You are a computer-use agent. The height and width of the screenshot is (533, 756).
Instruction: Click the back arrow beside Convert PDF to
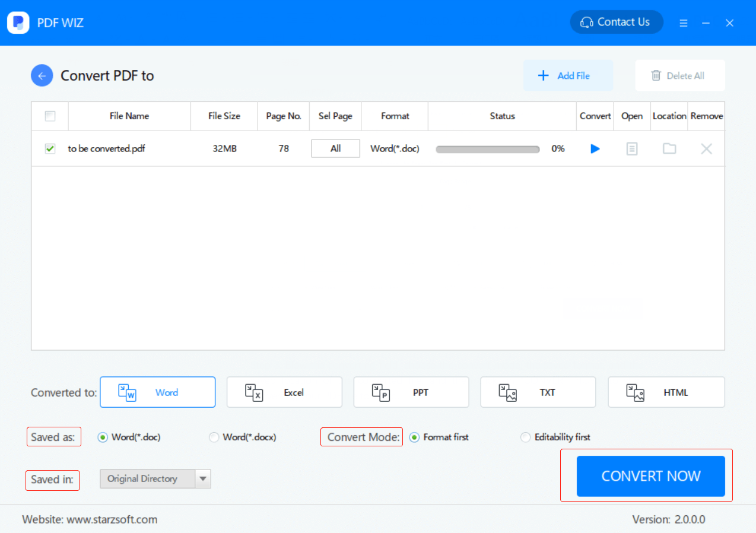(x=42, y=75)
